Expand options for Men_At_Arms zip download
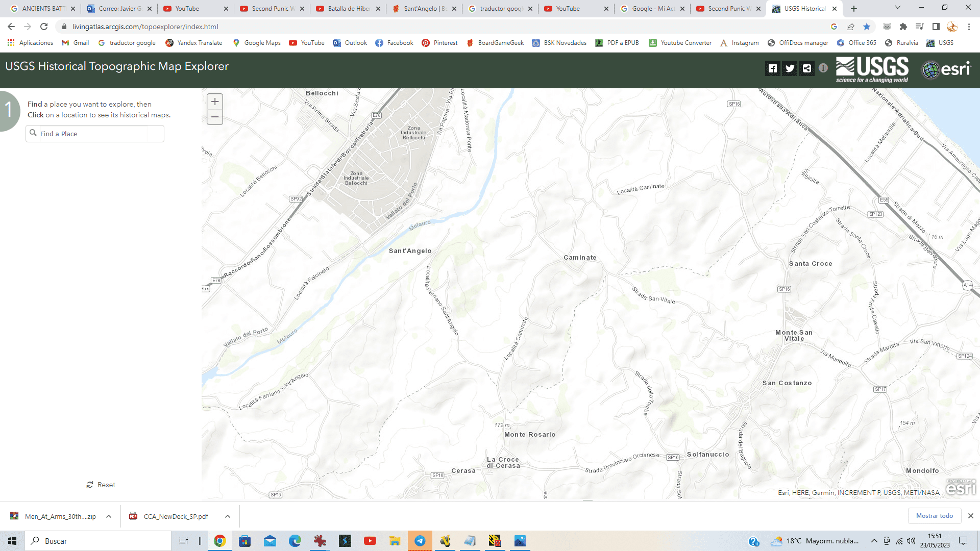 [109, 516]
